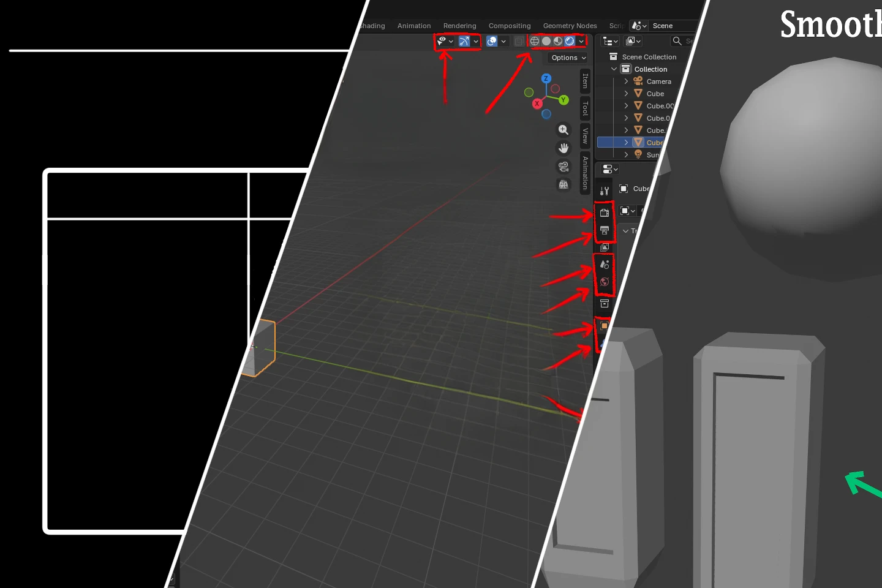Open the outliner display mode dropdown

pyautogui.click(x=633, y=41)
